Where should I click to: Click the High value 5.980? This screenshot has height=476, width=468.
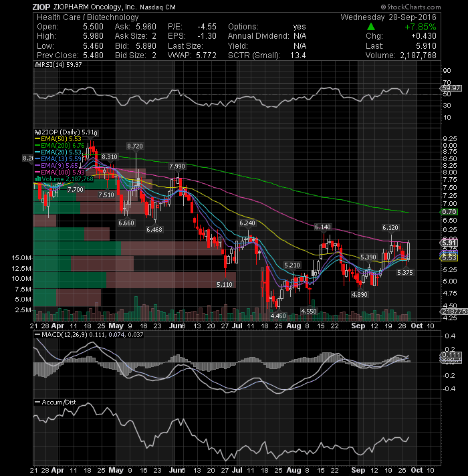coord(93,36)
